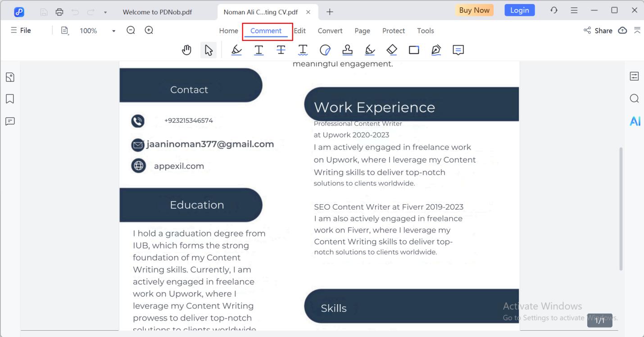Open the AI assistant
644x337 pixels.
point(635,121)
